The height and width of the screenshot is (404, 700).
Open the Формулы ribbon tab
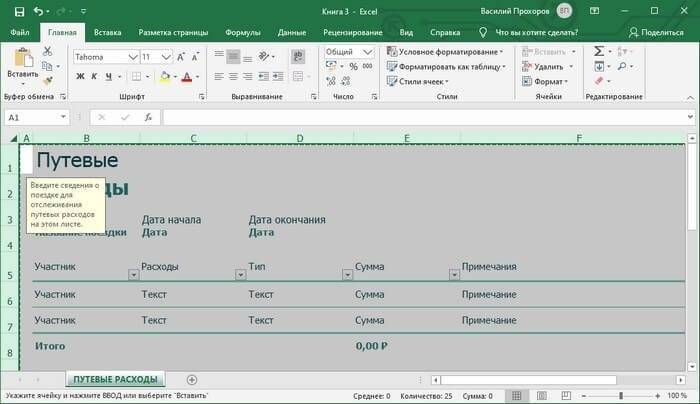click(x=243, y=32)
